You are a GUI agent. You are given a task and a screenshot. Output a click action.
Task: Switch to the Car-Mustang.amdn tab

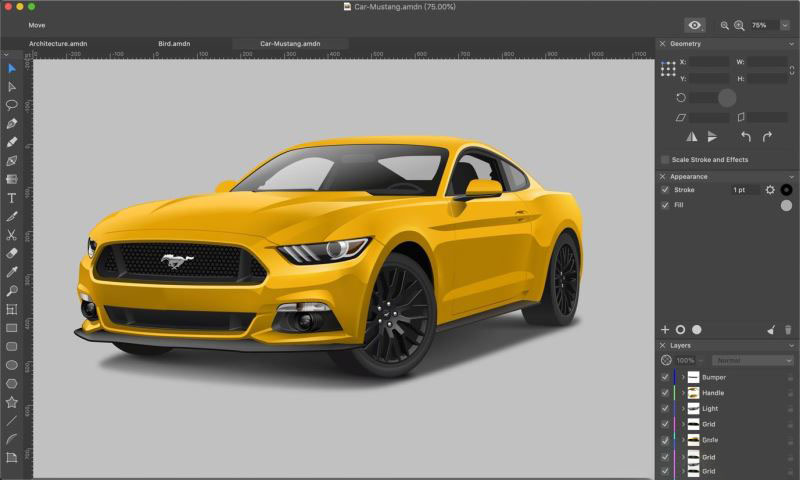(290, 44)
